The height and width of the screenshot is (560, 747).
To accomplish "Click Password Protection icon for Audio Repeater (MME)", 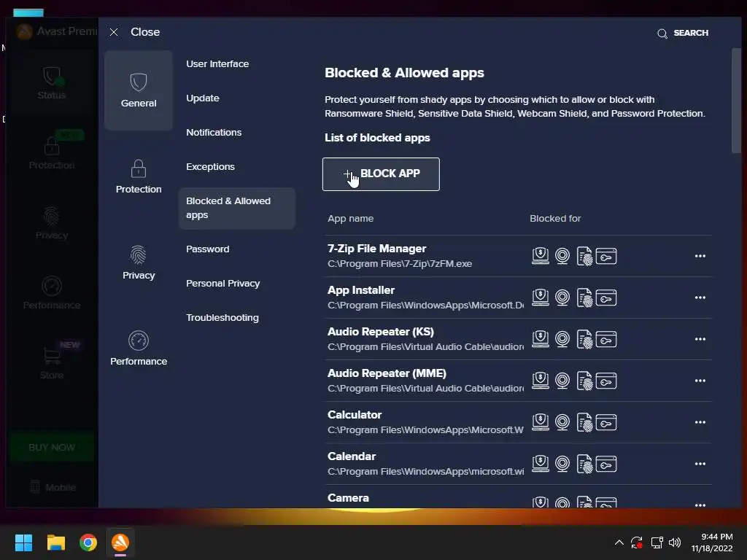I will (606, 380).
